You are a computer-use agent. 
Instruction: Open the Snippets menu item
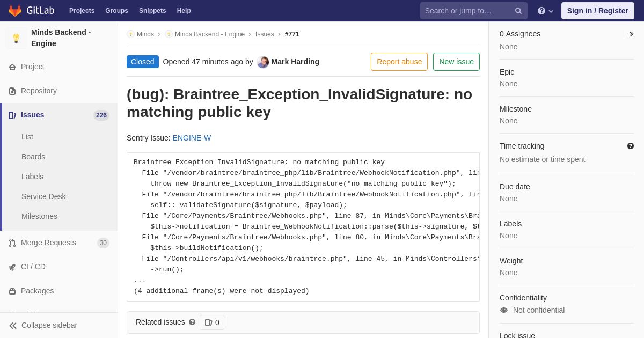pos(152,11)
